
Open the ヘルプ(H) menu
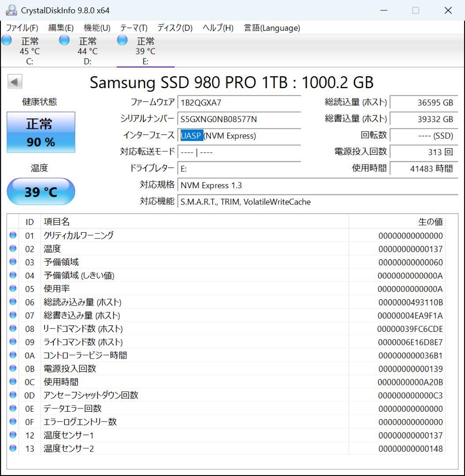coord(218,28)
